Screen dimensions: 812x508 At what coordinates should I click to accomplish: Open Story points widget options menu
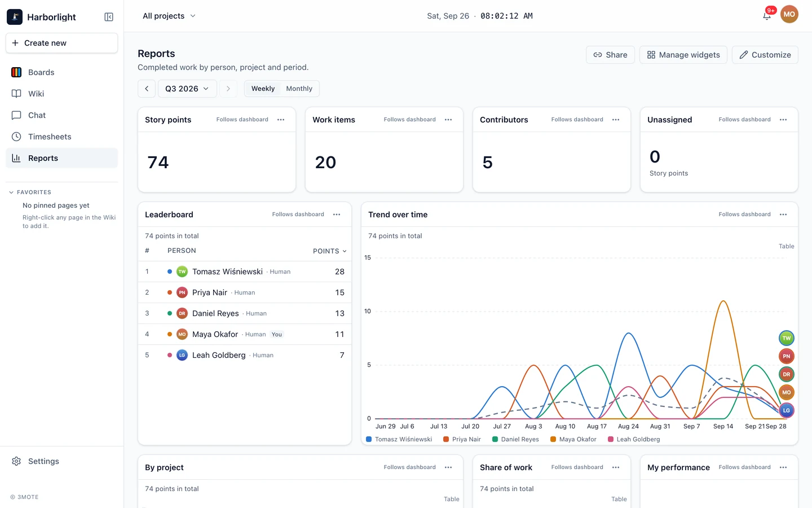pyautogui.click(x=281, y=120)
